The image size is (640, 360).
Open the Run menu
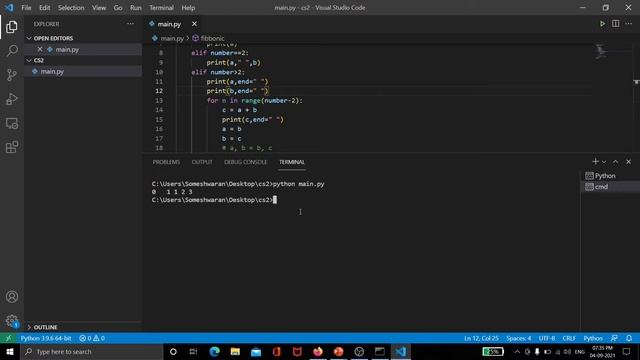[136, 8]
